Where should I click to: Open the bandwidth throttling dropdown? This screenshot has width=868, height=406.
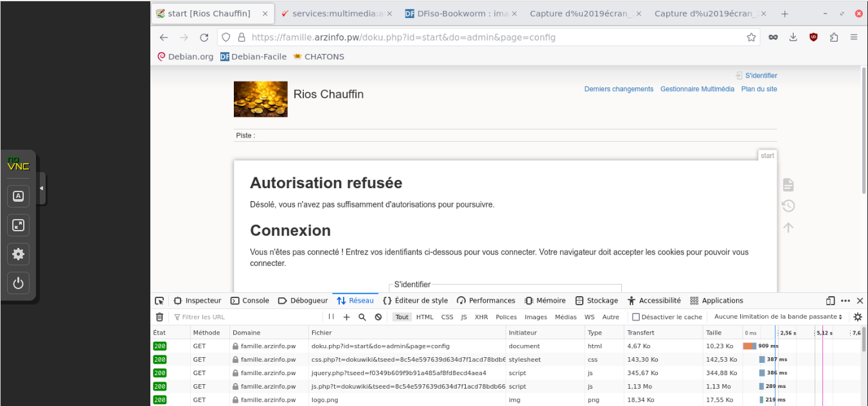pyautogui.click(x=777, y=317)
